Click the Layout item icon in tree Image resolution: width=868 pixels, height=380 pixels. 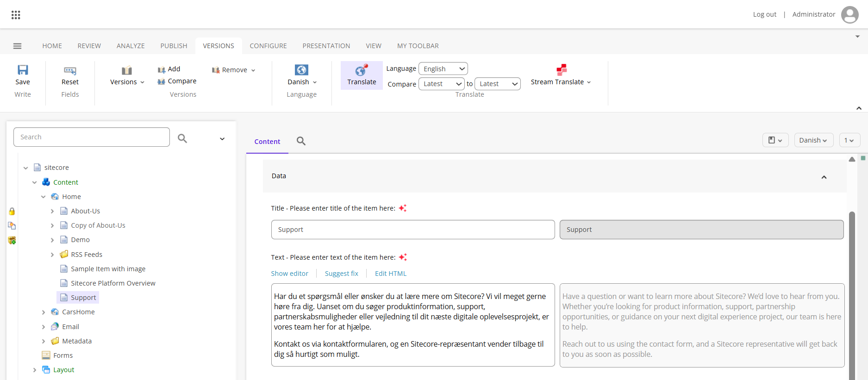(x=46, y=369)
